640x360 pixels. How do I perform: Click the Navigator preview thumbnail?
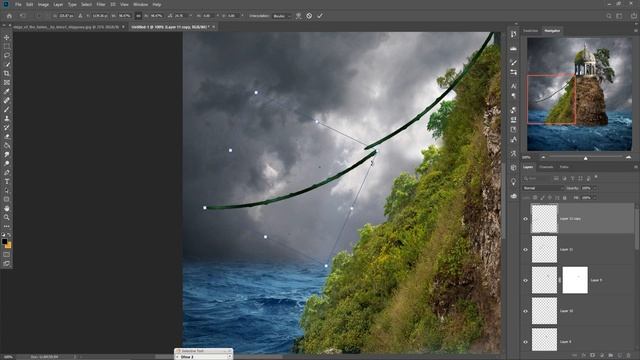point(580,94)
